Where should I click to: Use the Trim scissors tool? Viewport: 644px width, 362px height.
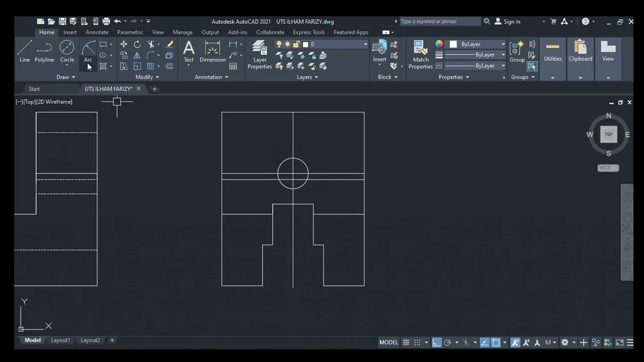tap(150, 44)
